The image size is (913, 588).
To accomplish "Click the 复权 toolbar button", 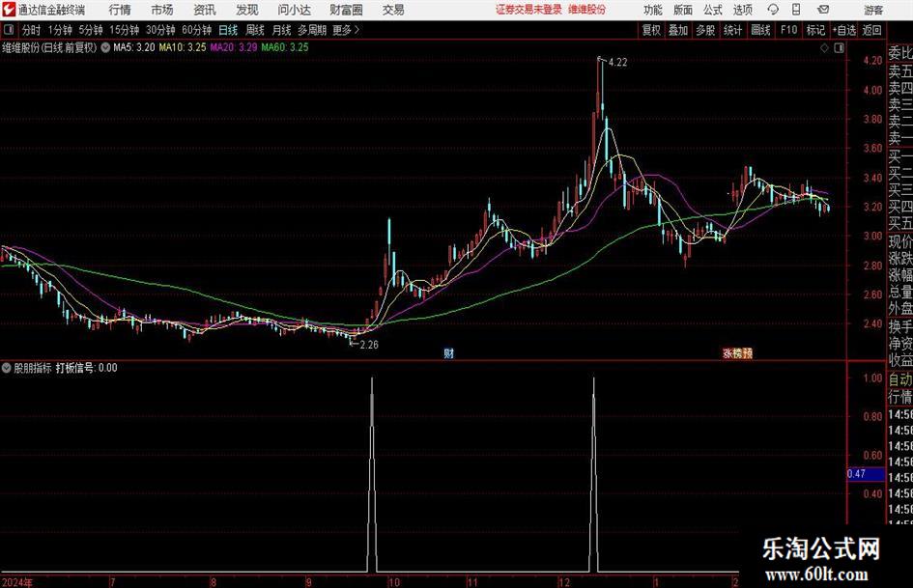I will 651,30.
